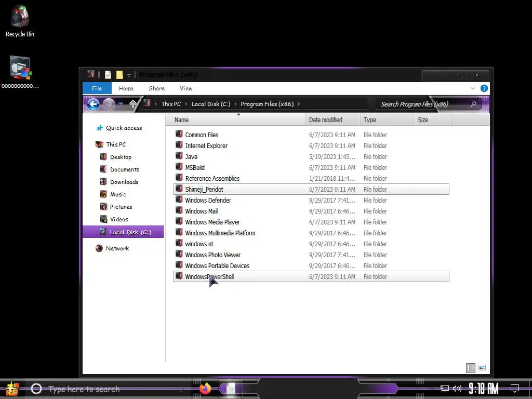The width and height of the screenshot is (532, 399).
Task: Click the File Explorer taskbar button
Action: [x=231, y=389]
